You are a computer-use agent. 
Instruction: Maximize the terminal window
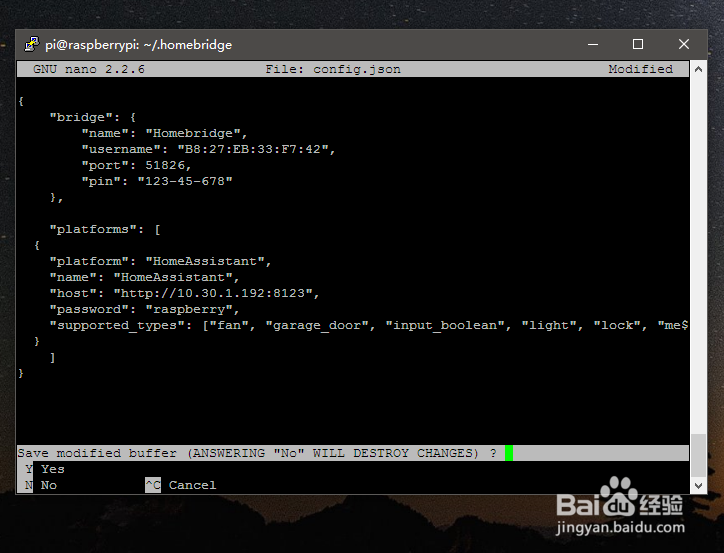pos(638,44)
